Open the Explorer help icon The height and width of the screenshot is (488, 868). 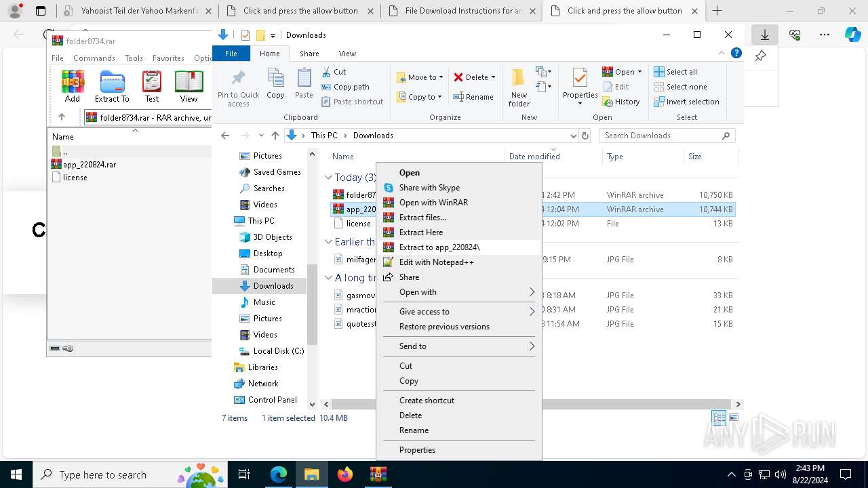pyautogui.click(x=736, y=53)
